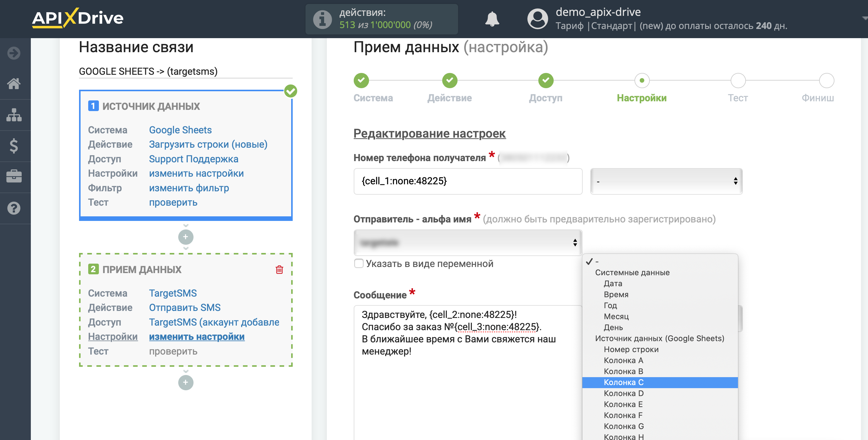
Task: Go to home via the house icon
Action: pos(14,84)
